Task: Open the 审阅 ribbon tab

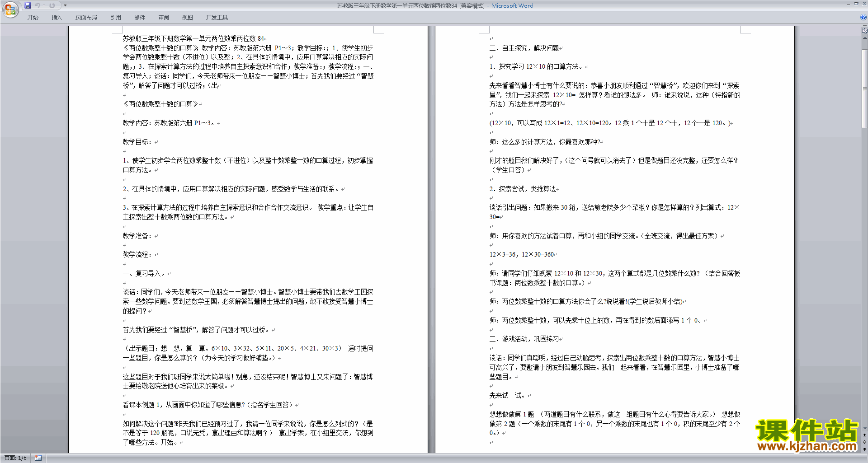Action: tap(164, 18)
